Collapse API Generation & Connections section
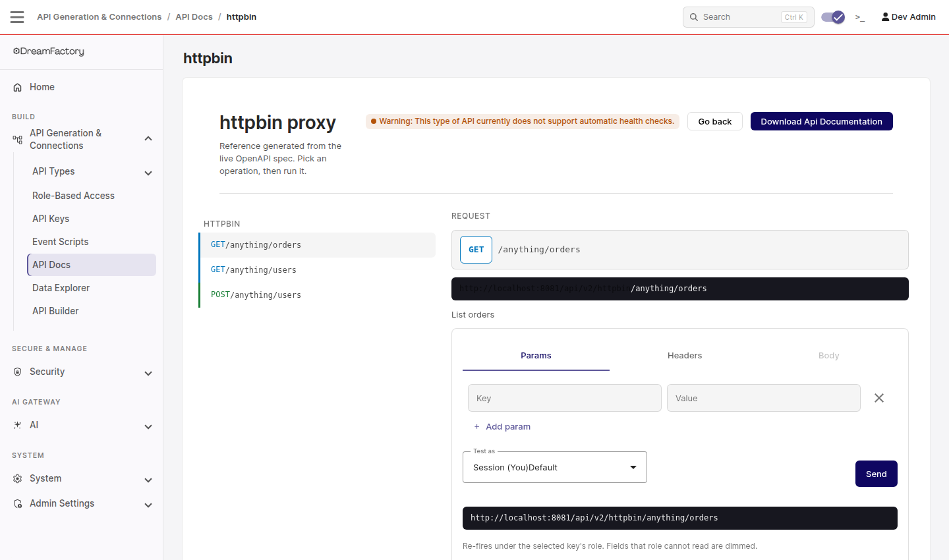 click(148, 138)
